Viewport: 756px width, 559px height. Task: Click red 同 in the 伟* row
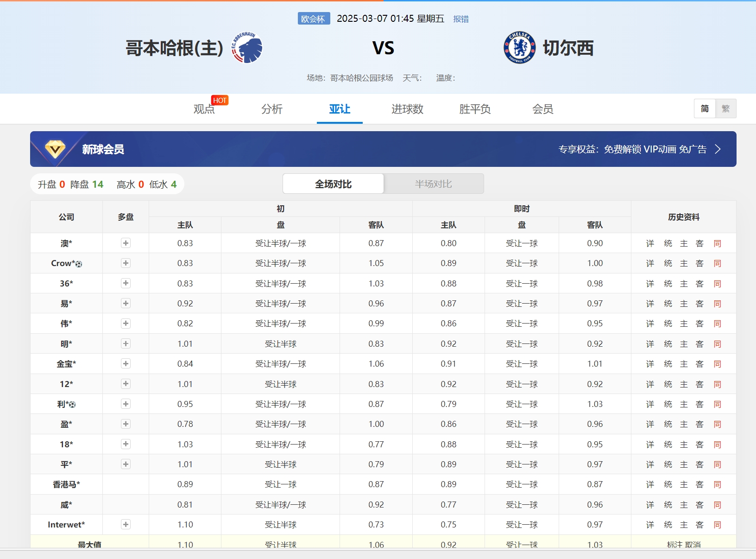pyautogui.click(x=717, y=324)
